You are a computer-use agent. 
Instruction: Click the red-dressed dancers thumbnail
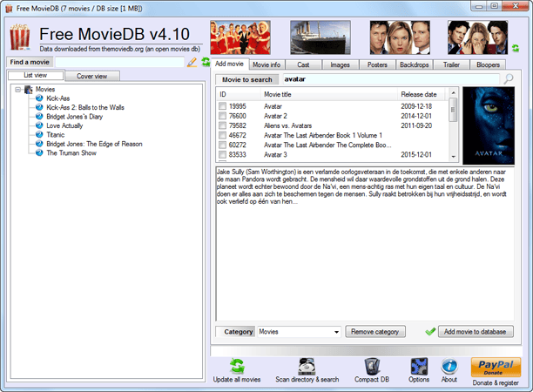tap(240, 37)
